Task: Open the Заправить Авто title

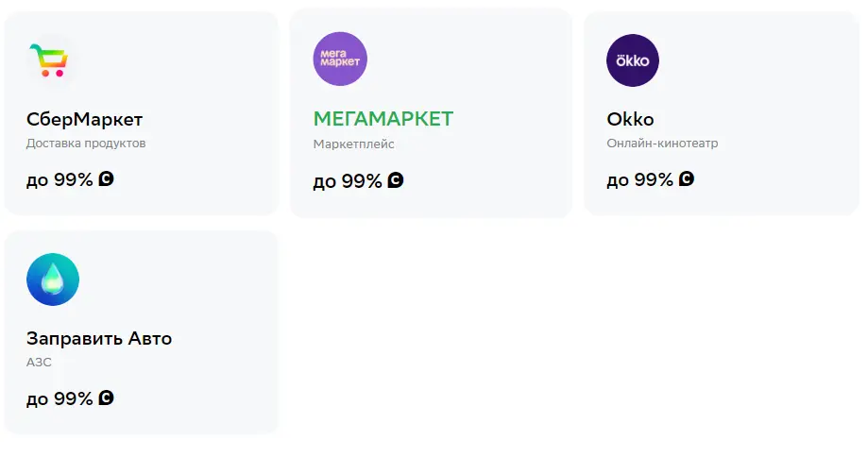Action: 99,338
